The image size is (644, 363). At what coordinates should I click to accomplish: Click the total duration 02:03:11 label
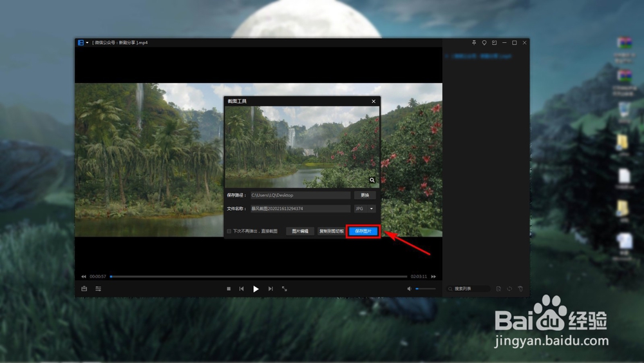coord(419,277)
